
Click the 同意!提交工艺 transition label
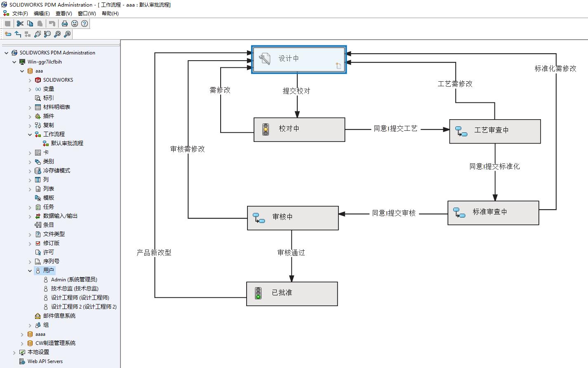396,128
